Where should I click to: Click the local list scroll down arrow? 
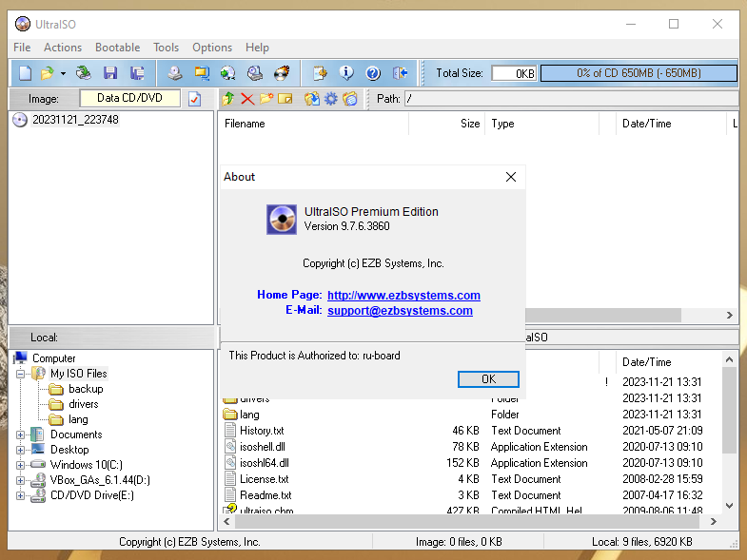729,505
